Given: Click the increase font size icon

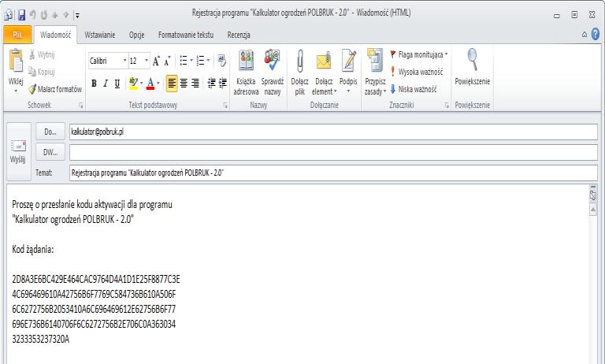Looking at the screenshot, I should pos(156,61).
